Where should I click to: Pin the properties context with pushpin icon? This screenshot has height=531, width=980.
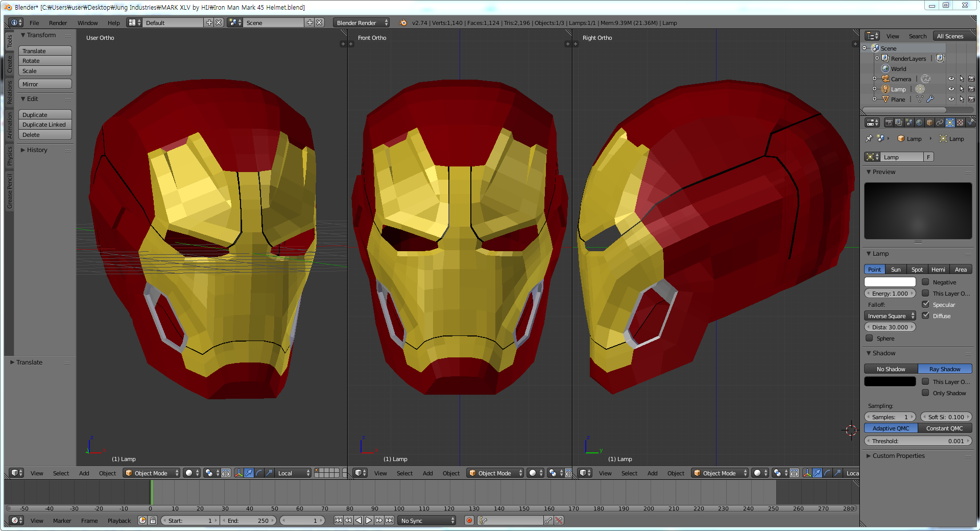tap(869, 138)
